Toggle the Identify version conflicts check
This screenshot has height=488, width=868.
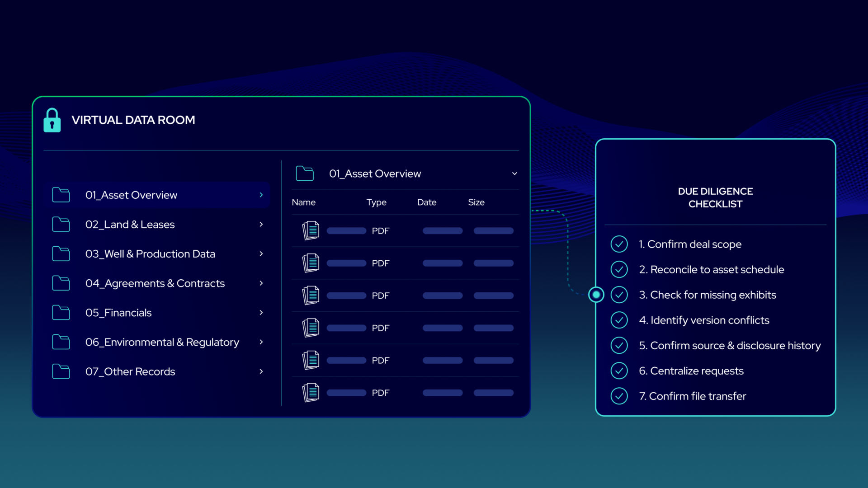pos(619,320)
